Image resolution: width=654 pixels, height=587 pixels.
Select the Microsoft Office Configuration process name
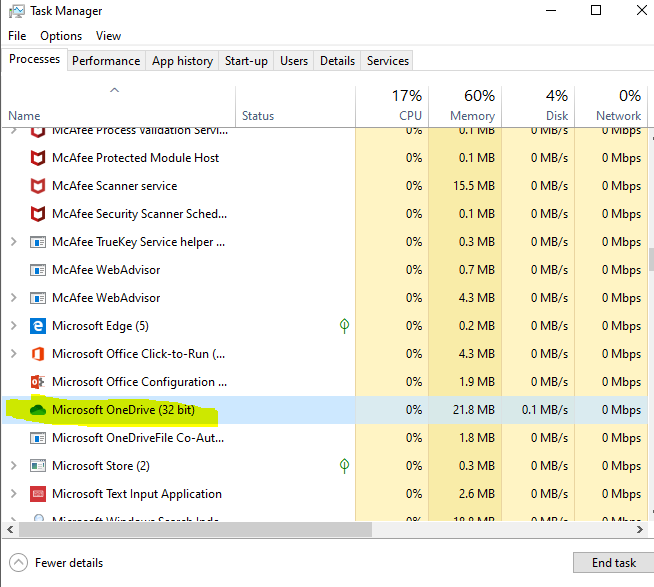[x=139, y=382]
